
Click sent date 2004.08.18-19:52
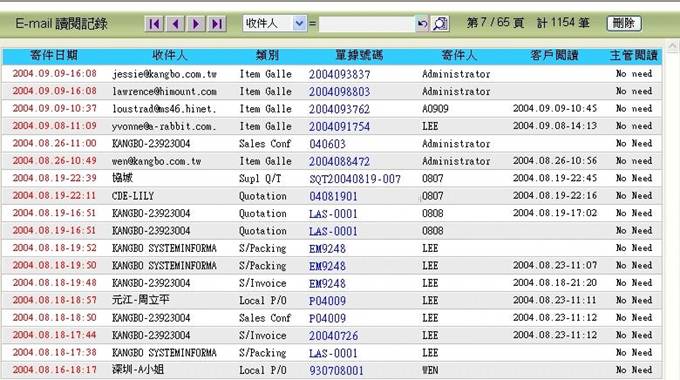click(x=55, y=248)
